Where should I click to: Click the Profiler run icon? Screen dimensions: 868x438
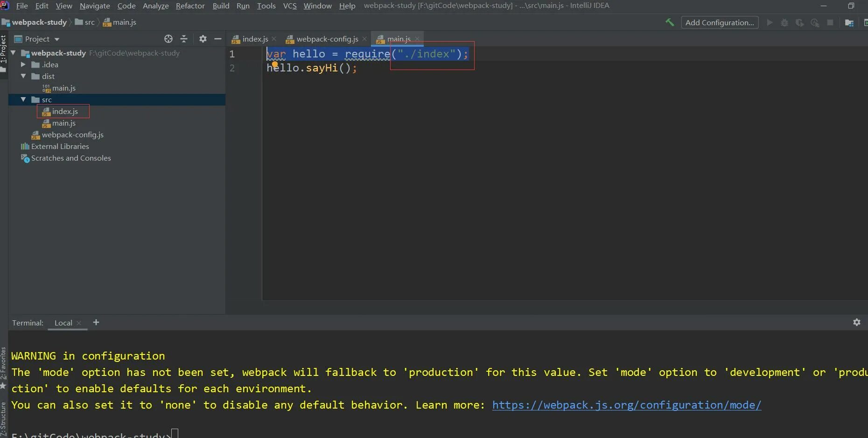tap(815, 22)
